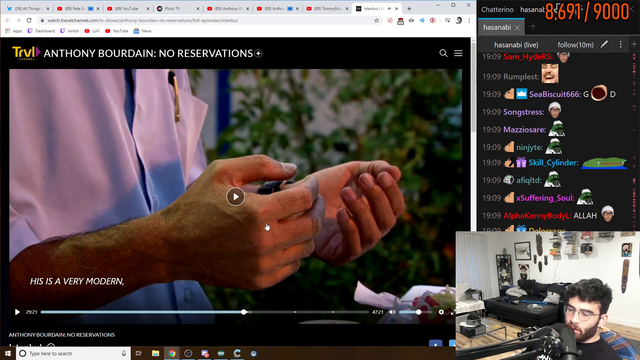Screen dimensions: 640x360
Task: Mute the Istanbul tab via its speaker icon
Action: tap(389, 8)
